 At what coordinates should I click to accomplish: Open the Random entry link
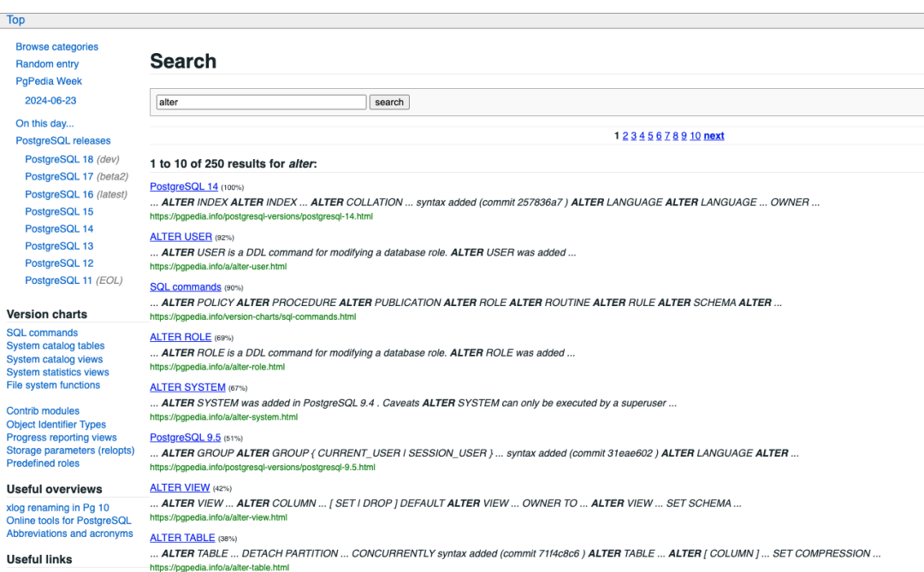tap(47, 63)
